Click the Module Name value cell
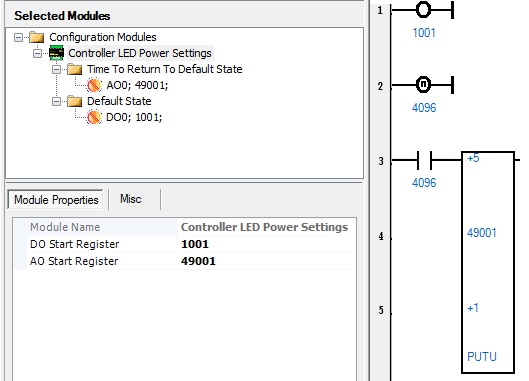This screenshot has width=529, height=381. pos(266,227)
